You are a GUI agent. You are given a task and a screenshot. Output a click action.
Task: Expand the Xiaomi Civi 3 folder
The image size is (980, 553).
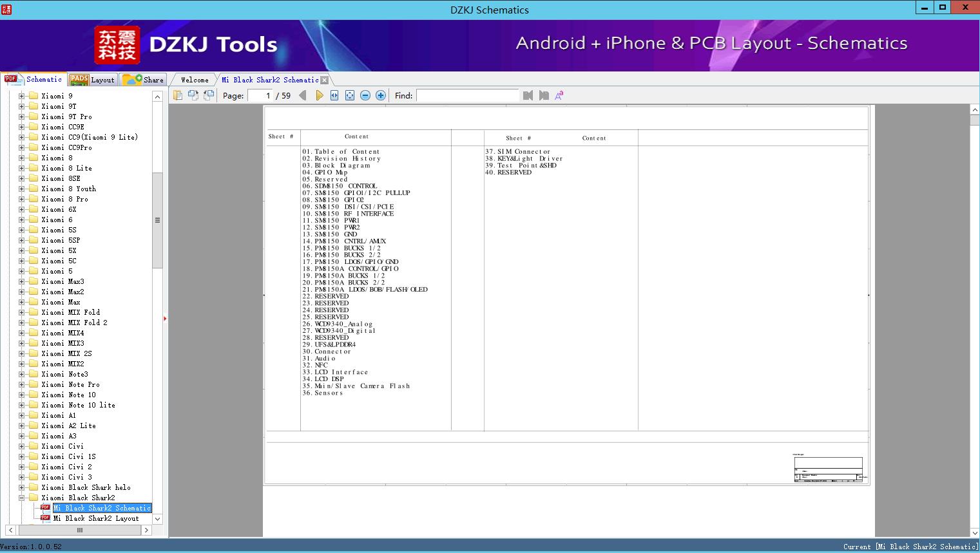(x=21, y=477)
